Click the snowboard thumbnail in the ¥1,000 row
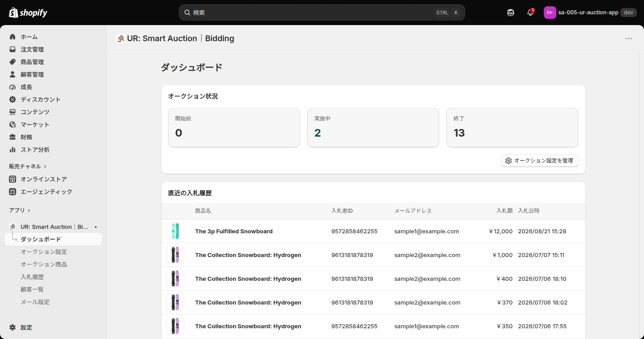Screen dimensions: 644x339 [x=175, y=255]
